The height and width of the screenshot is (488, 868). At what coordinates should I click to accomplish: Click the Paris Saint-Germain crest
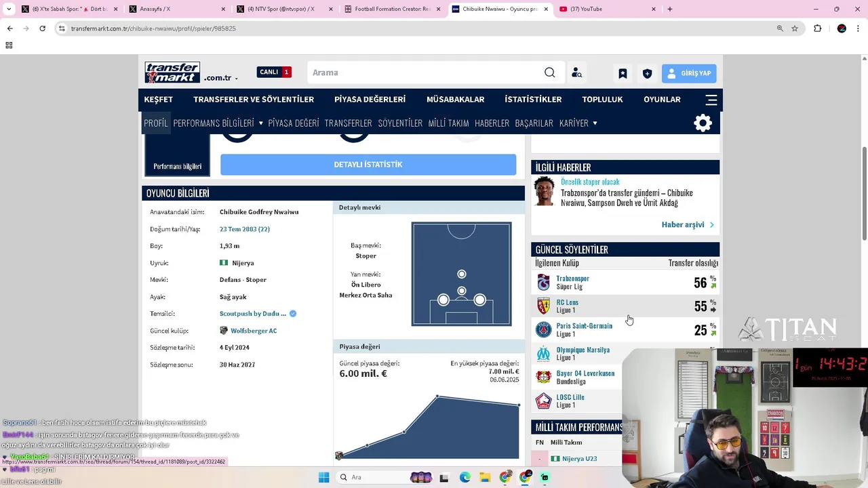click(x=543, y=330)
